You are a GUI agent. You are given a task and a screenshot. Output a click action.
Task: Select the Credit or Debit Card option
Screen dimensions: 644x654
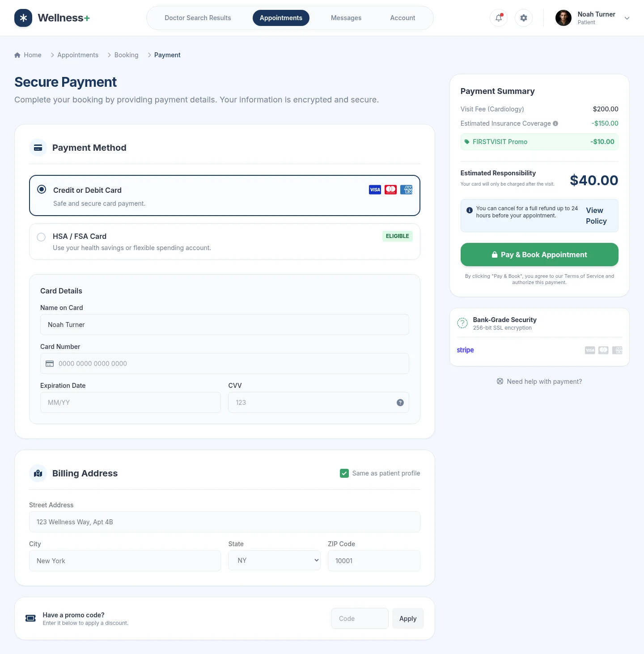(41, 189)
